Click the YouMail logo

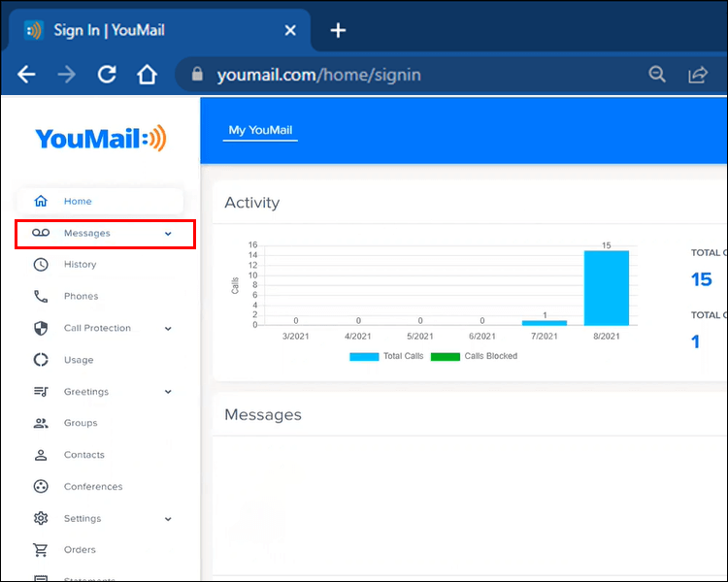[x=101, y=139]
